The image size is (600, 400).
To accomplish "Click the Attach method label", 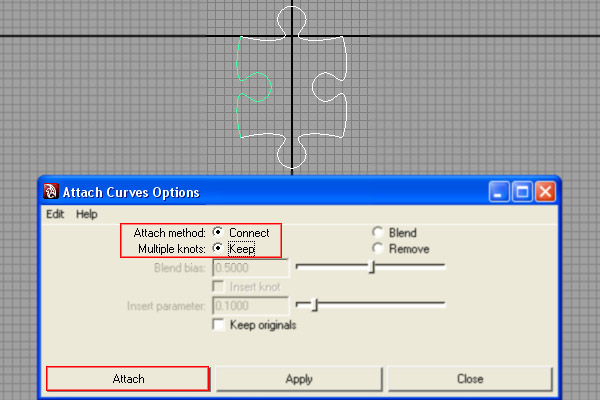I will [170, 233].
